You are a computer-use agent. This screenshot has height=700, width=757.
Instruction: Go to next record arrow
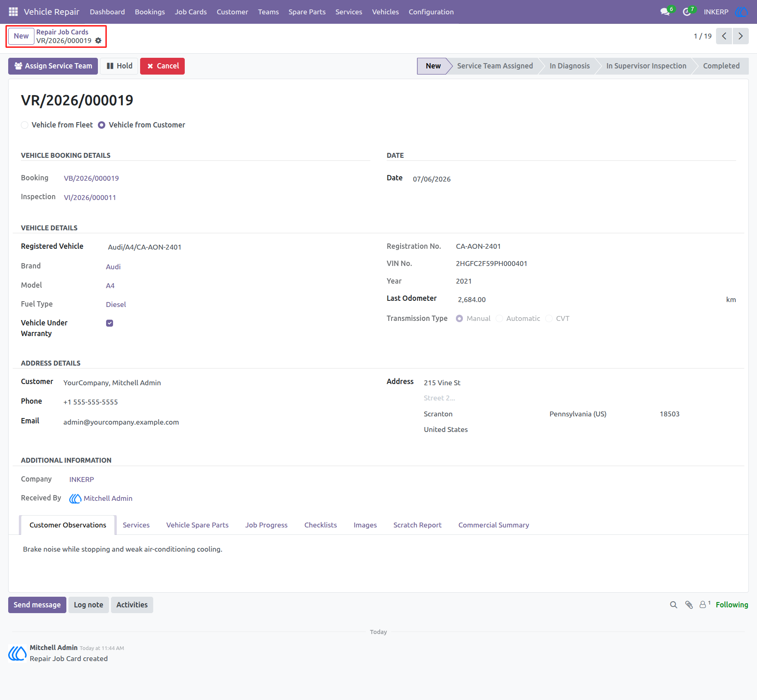[741, 36]
